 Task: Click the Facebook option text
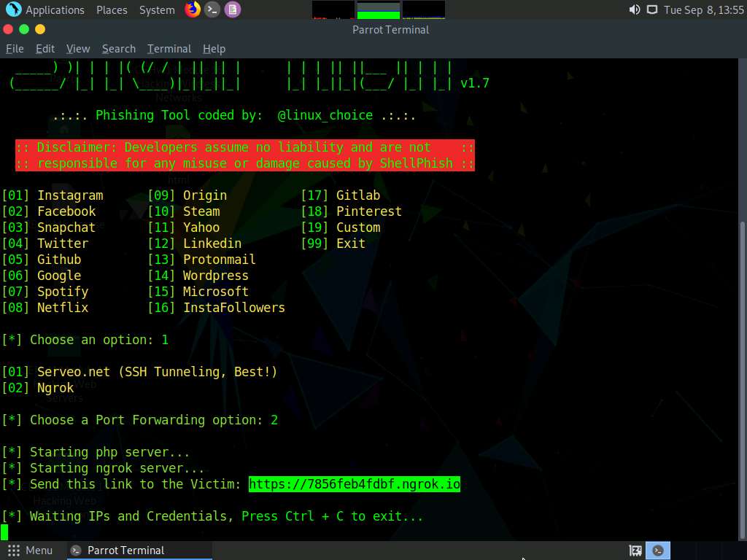(66, 211)
